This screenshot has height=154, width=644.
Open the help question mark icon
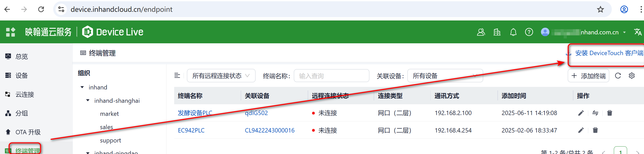pyautogui.click(x=529, y=32)
